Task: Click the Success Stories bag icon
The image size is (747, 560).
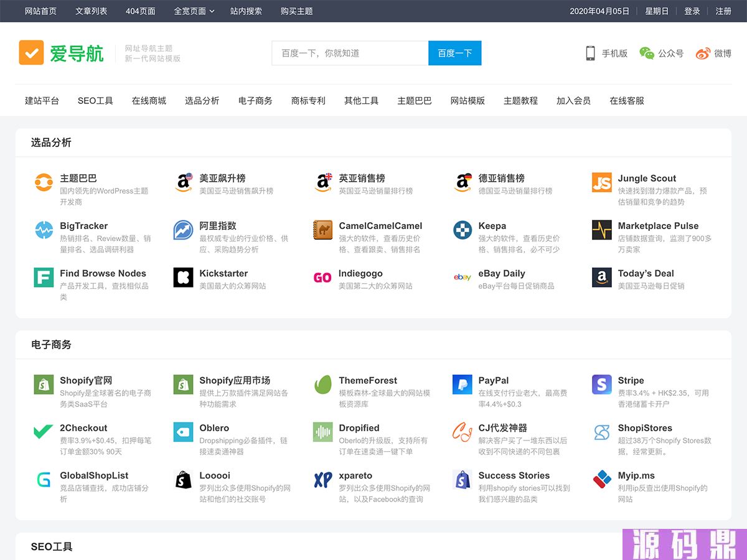Action: point(462,479)
